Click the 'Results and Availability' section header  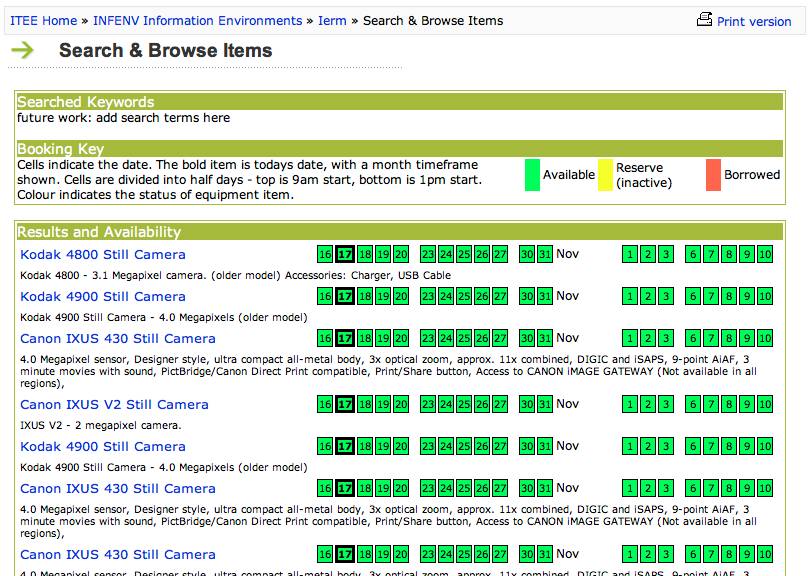(400, 231)
